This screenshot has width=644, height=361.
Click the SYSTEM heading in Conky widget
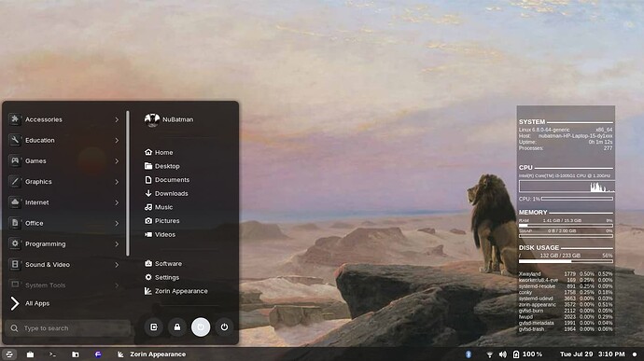(x=532, y=122)
